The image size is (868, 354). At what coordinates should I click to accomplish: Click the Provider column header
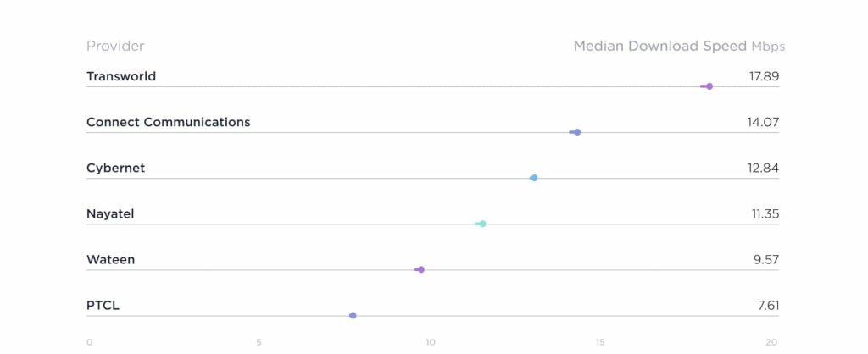tap(115, 46)
